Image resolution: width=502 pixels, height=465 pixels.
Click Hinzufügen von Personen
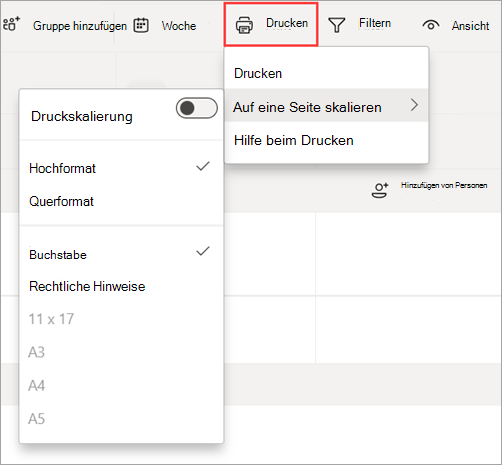[x=444, y=185]
